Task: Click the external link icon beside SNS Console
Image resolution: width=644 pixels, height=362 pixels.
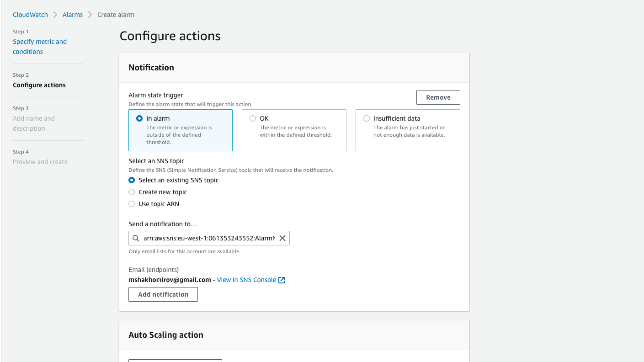Action: tap(282, 280)
